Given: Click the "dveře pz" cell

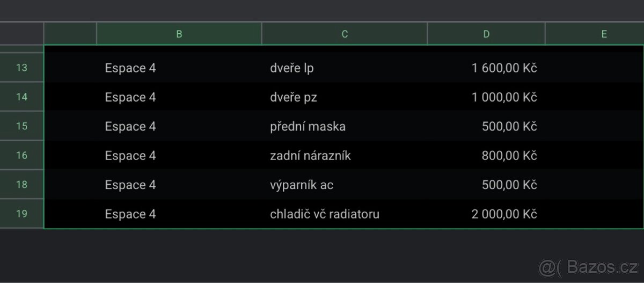Looking at the screenshot, I should (x=344, y=97).
